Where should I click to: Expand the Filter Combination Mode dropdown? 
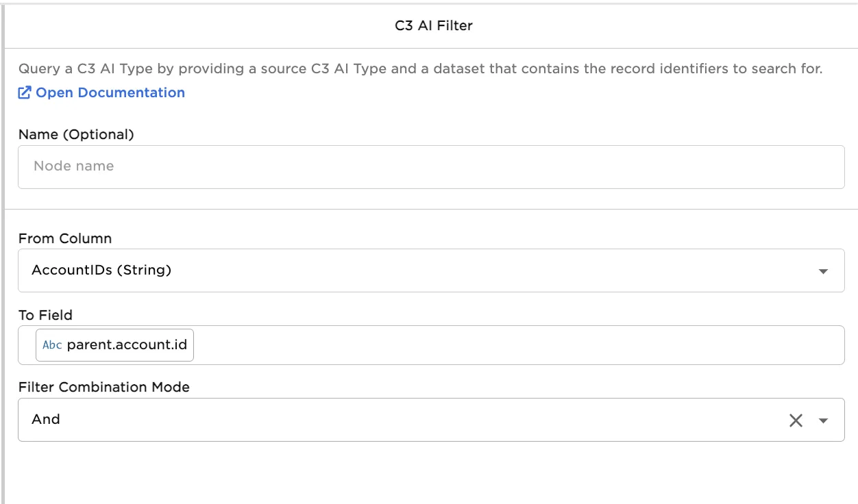pos(411,420)
